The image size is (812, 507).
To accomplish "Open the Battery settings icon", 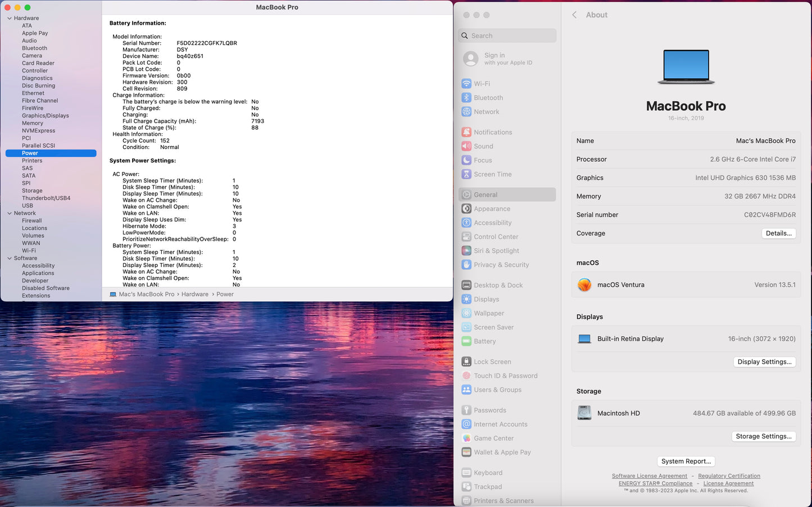I will click(x=466, y=341).
